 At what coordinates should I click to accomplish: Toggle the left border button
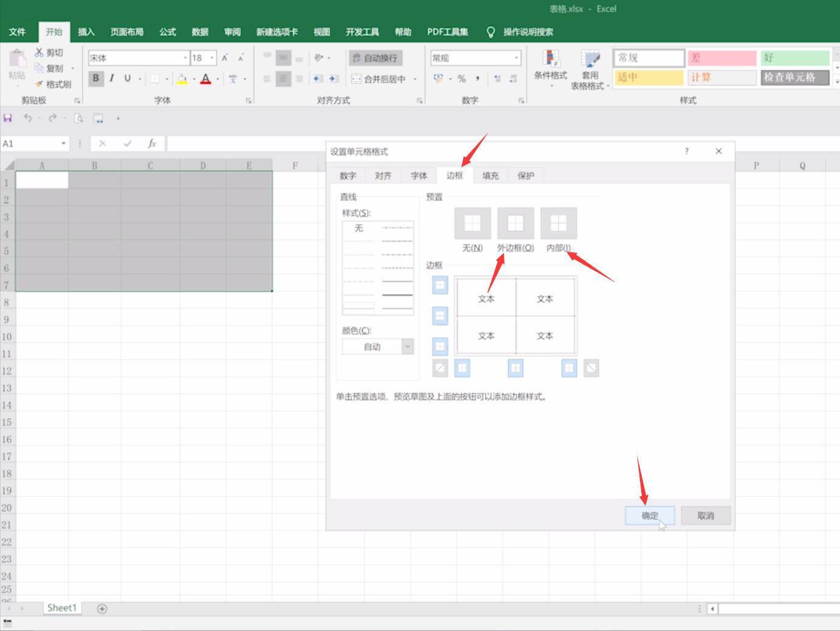(462, 368)
